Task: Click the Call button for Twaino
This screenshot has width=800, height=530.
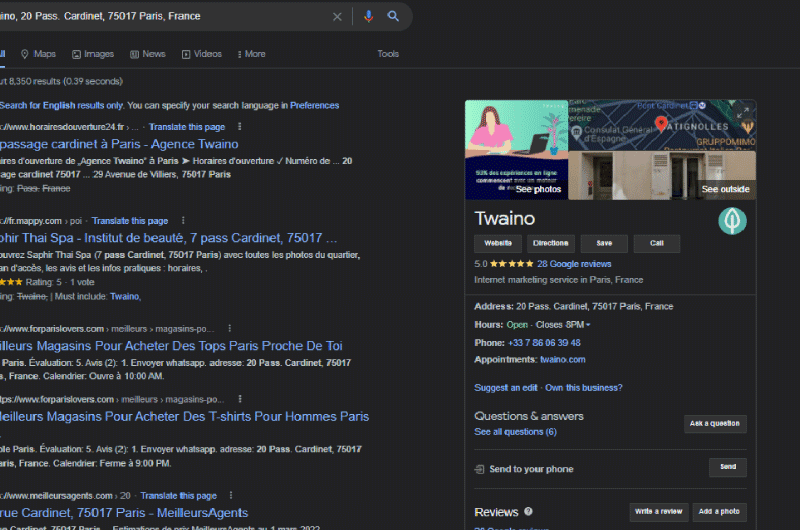Action: [x=657, y=243]
